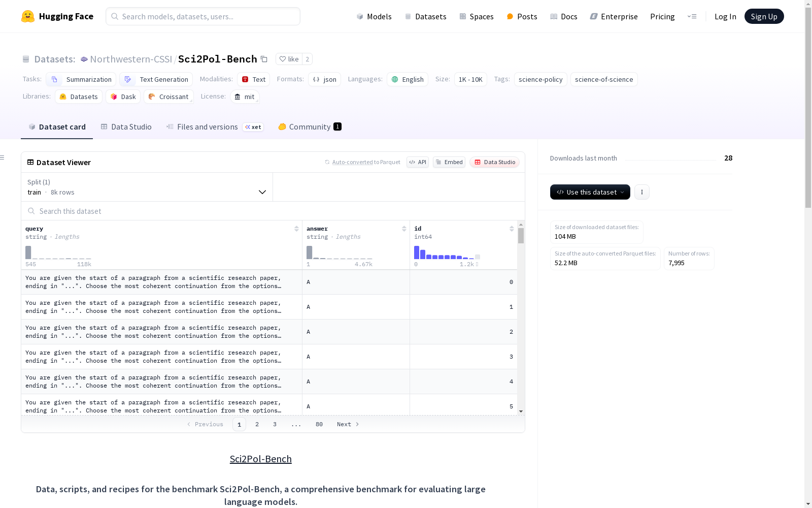Click the Search this dataset field
The height and width of the screenshot is (508, 812).
[x=273, y=211]
